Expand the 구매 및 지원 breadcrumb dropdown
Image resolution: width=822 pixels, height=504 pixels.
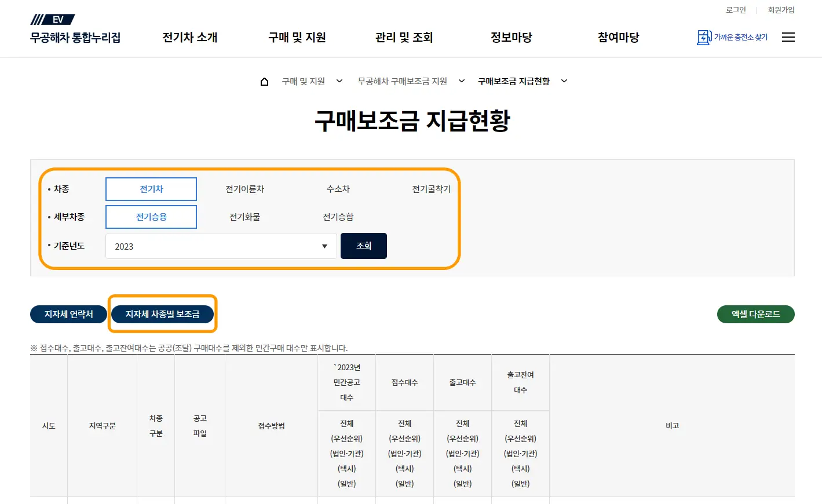tap(339, 81)
